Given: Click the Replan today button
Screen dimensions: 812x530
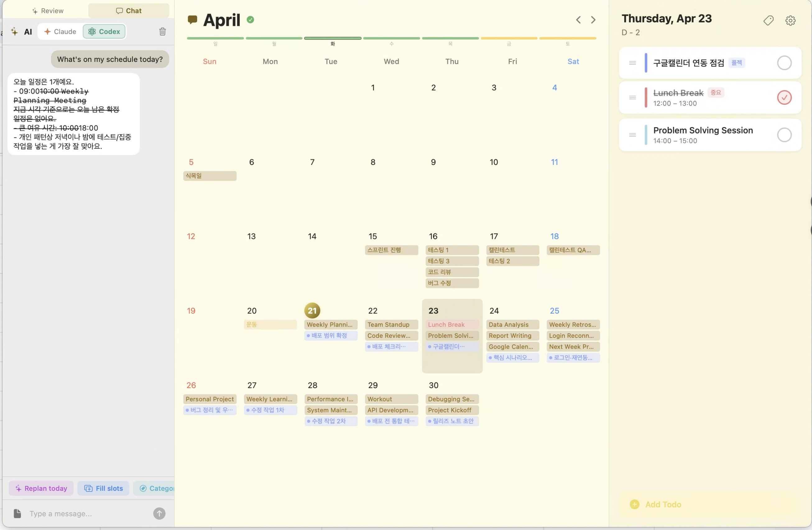Looking at the screenshot, I should [x=41, y=488].
